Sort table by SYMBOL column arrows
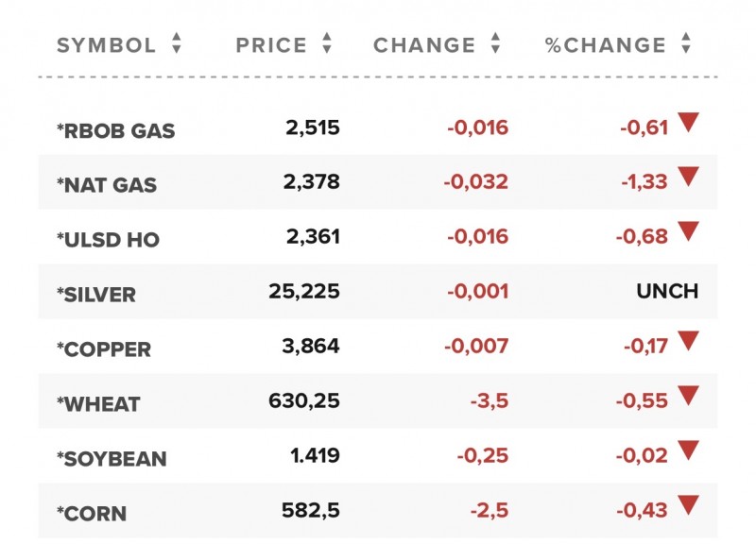 click(x=176, y=44)
